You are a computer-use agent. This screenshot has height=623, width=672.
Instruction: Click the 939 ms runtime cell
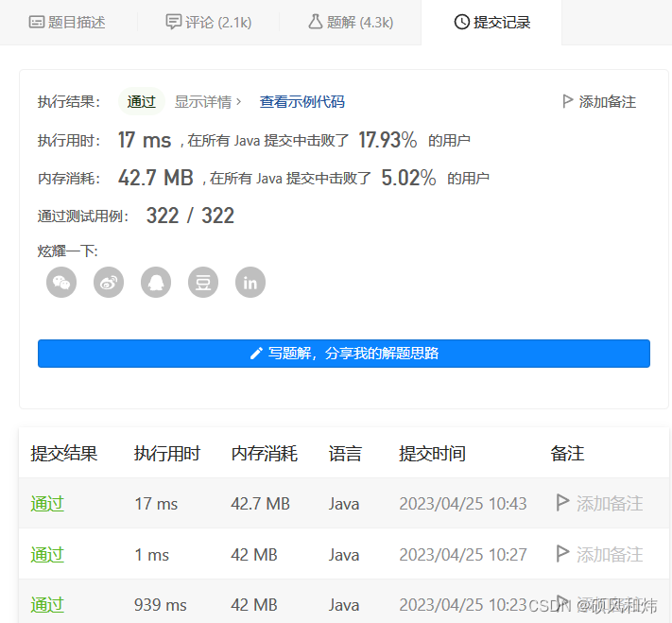coord(161,605)
